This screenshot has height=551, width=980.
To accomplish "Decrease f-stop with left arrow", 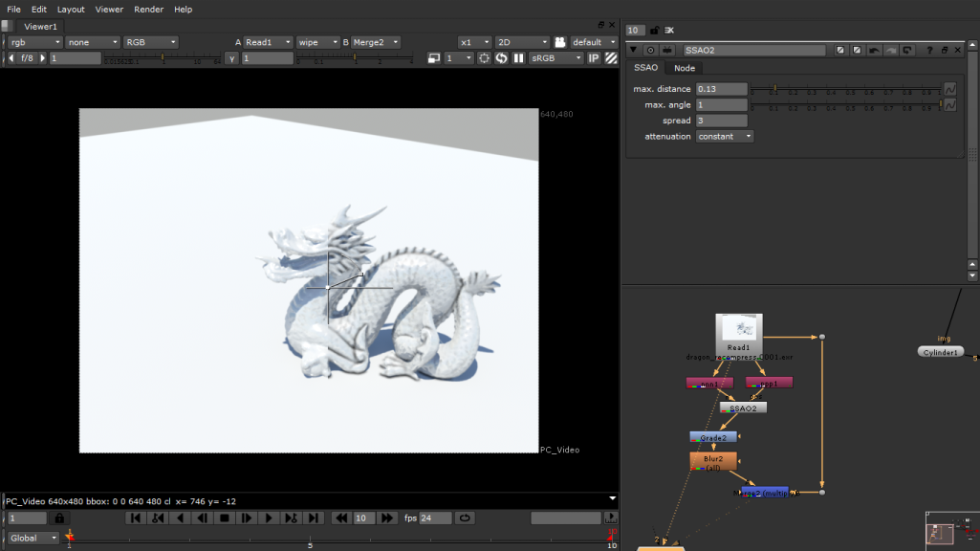I will (11, 58).
